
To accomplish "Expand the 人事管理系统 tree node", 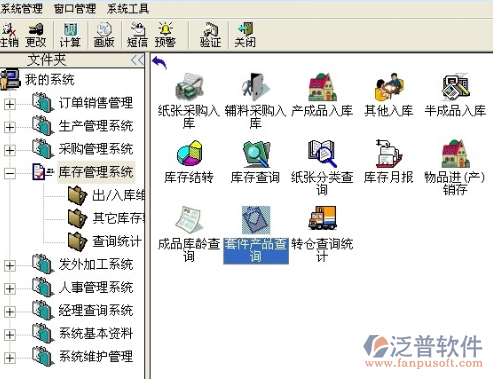I will tap(10, 289).
